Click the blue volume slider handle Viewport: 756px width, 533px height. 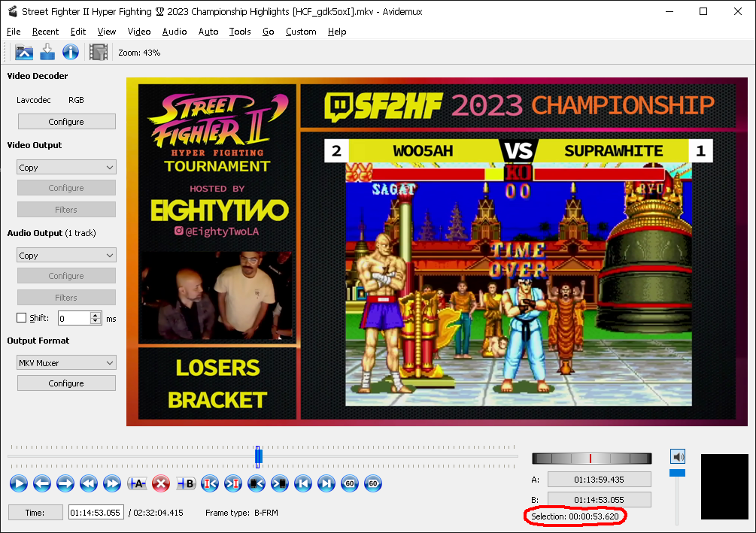click(678, 474)
